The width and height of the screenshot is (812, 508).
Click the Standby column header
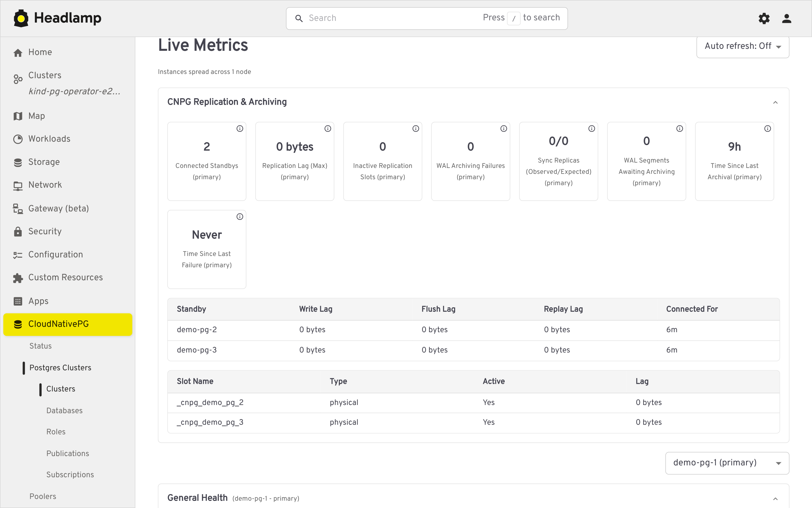coord(191,309)
